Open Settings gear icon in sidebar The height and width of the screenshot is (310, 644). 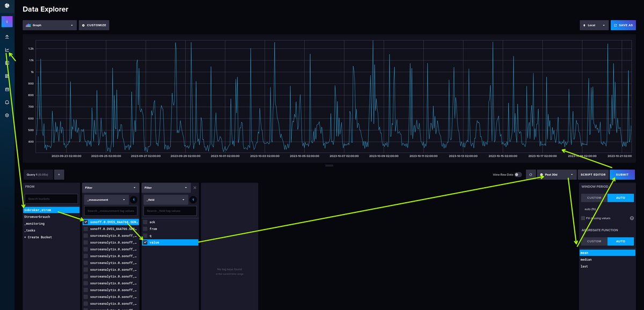pyautogui.click(x=7, y=115)
